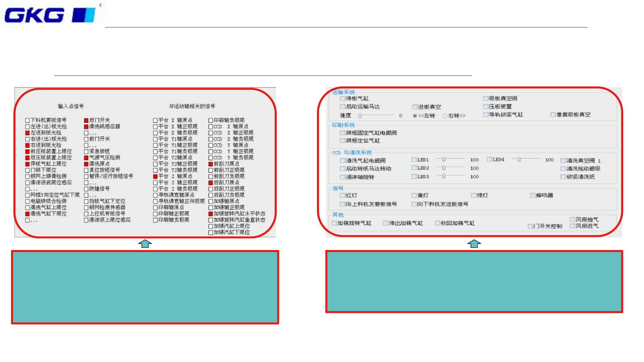Click the left teal text box

pos(145,287)
